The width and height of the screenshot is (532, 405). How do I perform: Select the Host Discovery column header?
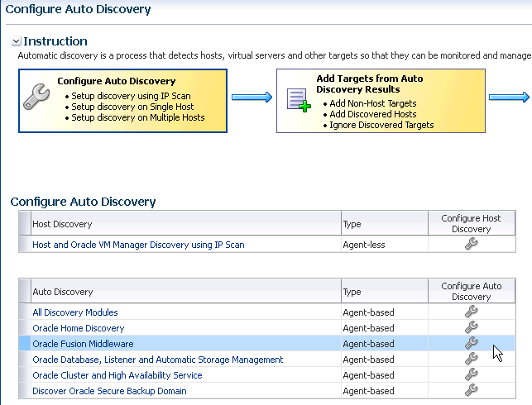pos(186,223)
